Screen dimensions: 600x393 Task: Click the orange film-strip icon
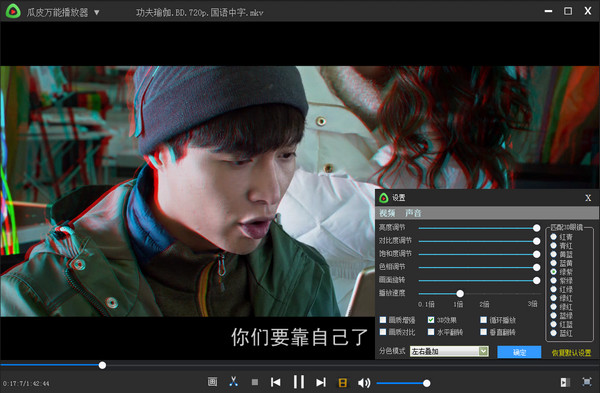coord(343,382)
